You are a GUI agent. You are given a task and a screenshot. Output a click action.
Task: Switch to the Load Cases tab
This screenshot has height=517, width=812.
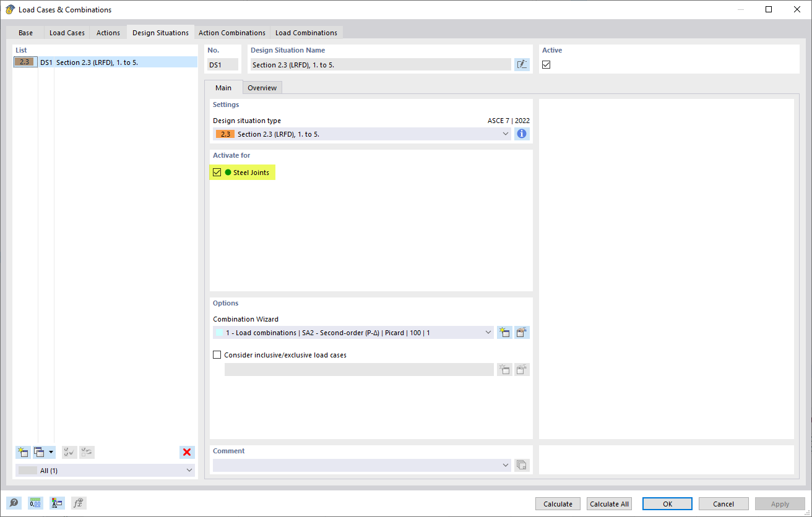click(x=67, y=33)
